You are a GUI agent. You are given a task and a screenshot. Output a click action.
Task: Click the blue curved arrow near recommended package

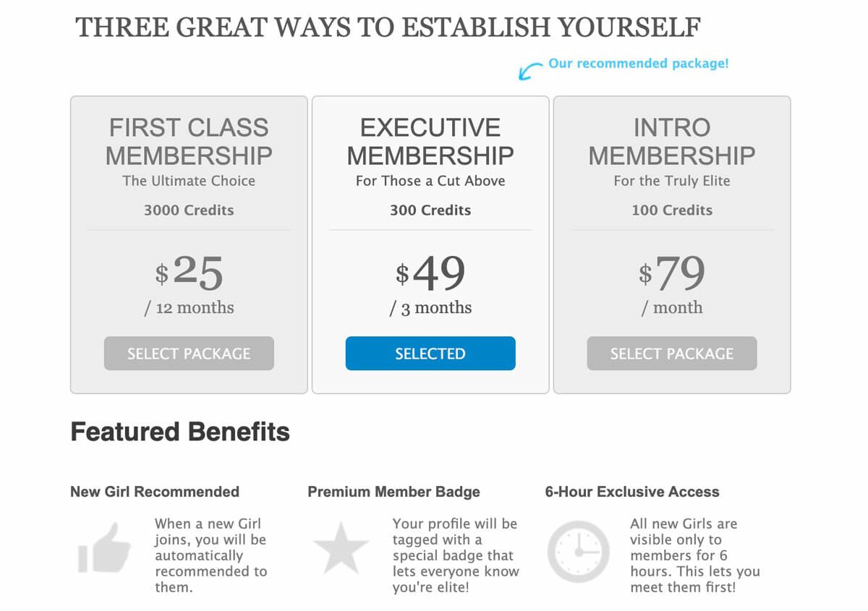coord(532,71)
